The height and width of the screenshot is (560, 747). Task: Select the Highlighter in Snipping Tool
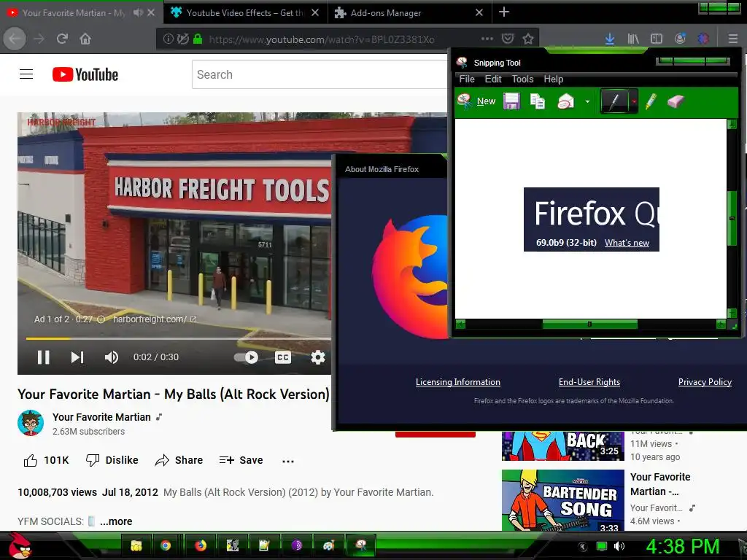point(651,101)
